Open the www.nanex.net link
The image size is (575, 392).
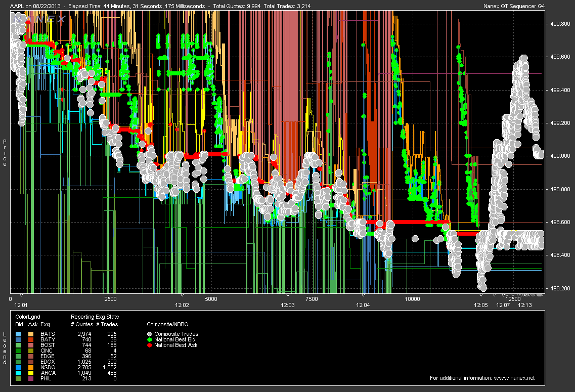(x=514, y=378)
